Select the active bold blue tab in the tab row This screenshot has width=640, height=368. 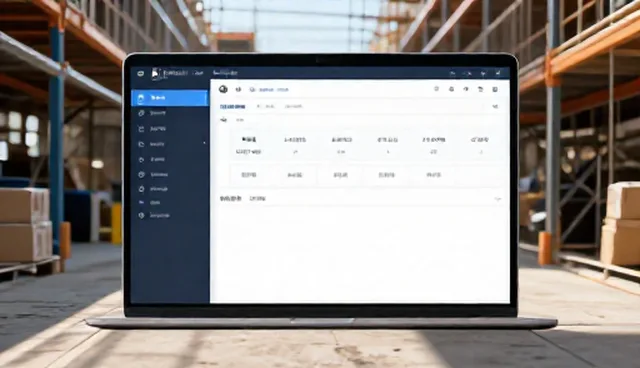pos(233,106)
